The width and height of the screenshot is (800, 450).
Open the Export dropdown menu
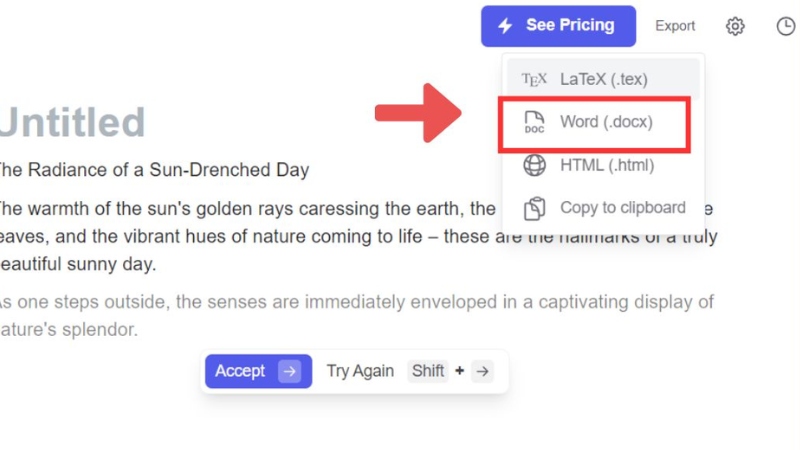(675, 26)
